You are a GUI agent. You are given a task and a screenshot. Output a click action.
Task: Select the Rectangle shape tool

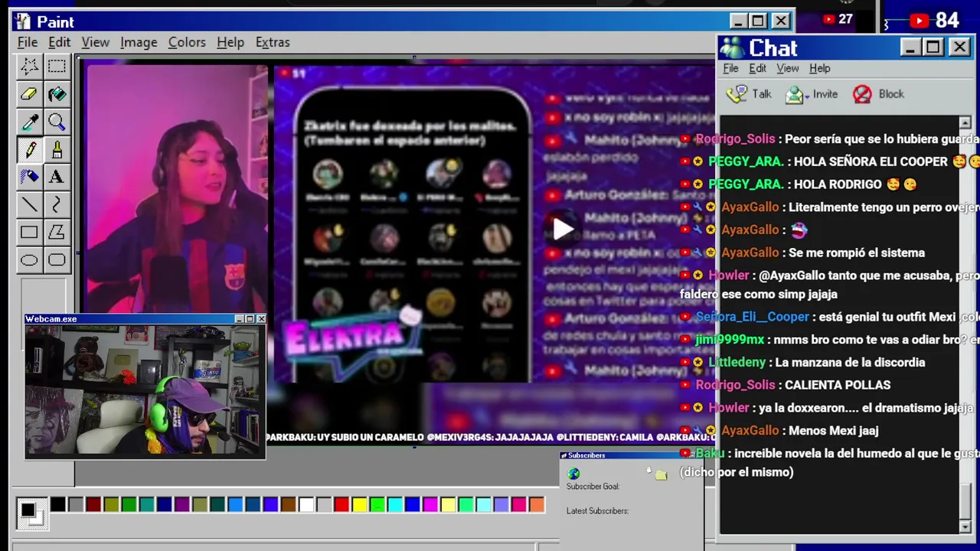[x=29, y=232]
